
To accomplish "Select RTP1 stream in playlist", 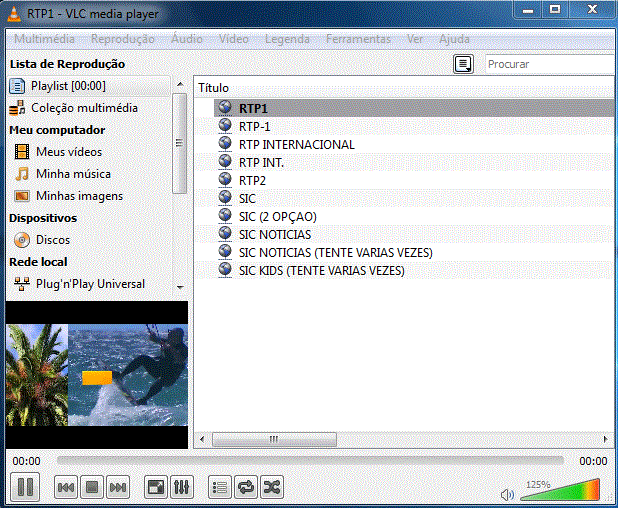I will 414,108.
